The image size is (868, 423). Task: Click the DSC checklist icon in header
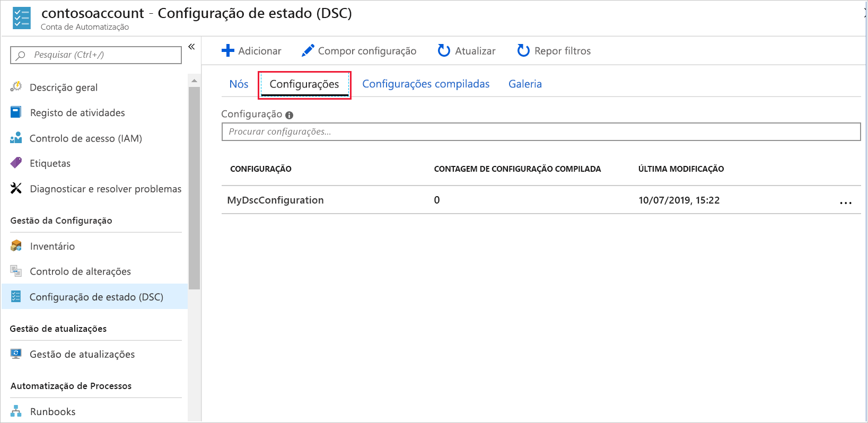pyautogui.click(x=22, y=18)
